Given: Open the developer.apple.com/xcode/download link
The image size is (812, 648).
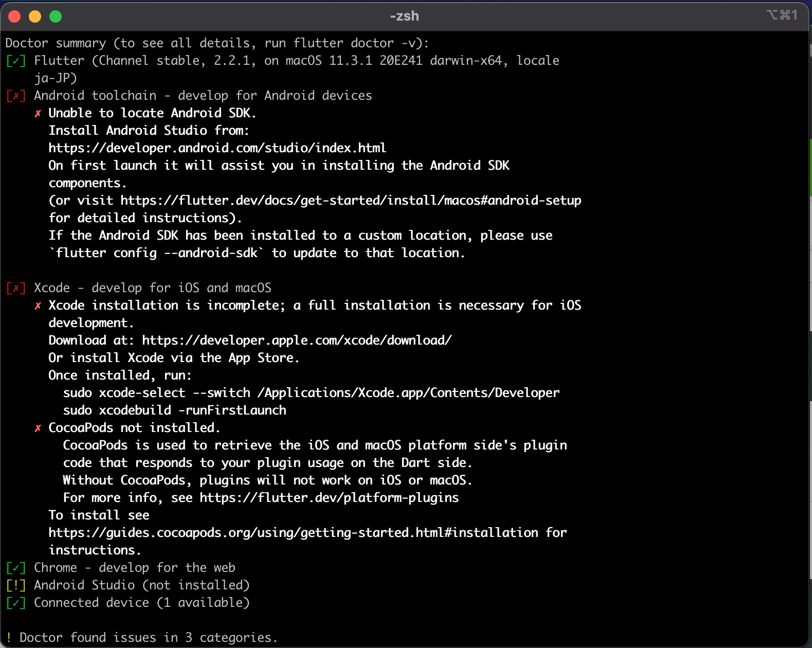Looking at the screenshot, I should [x=297, y=340].
